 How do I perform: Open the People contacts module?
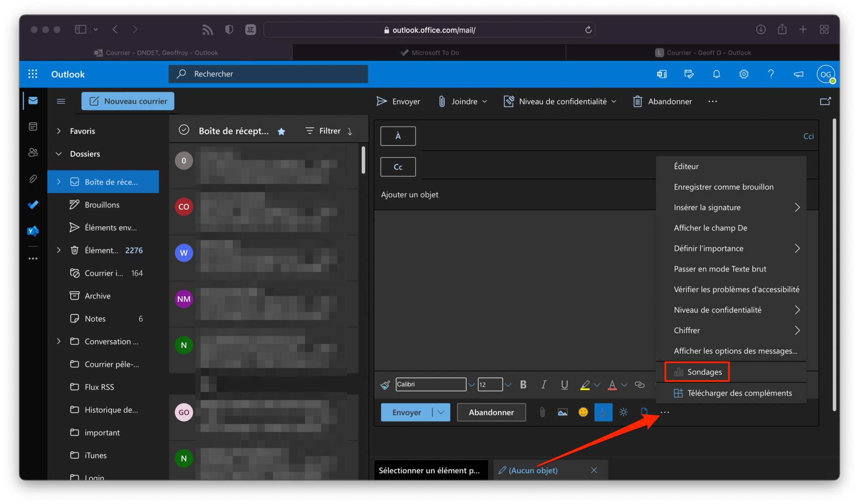pos(33,152)
